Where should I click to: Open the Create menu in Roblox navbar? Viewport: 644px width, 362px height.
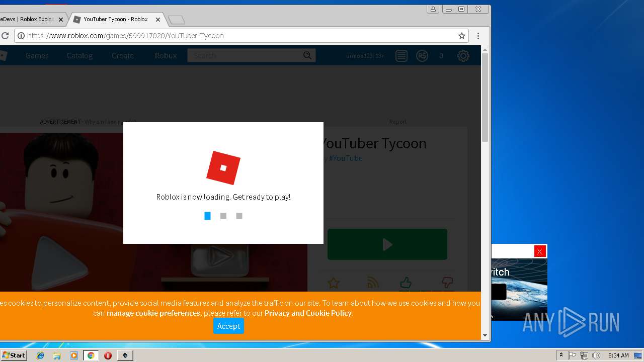[x=123, y=56]
